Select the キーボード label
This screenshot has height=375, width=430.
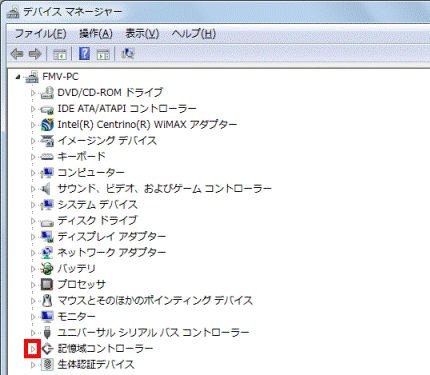point(81,156)
